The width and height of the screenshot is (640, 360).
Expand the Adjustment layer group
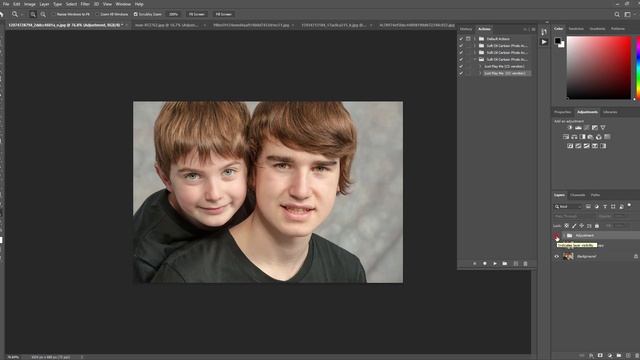564,236
